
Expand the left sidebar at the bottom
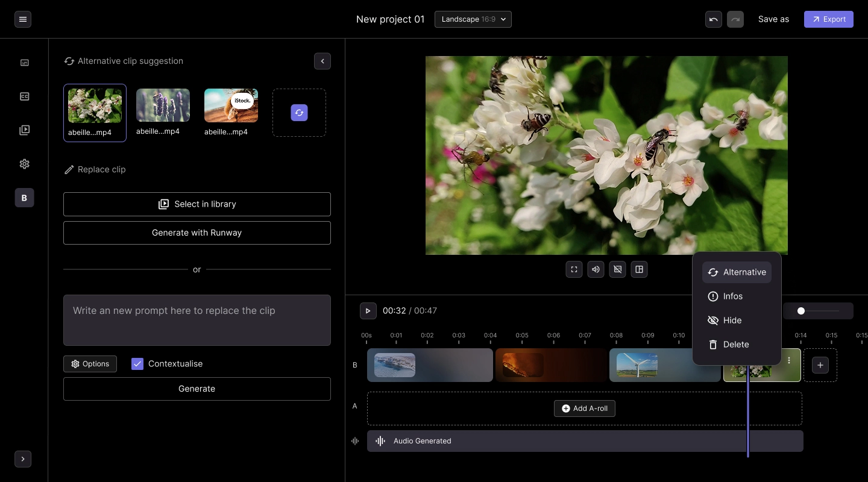(23, 459)
